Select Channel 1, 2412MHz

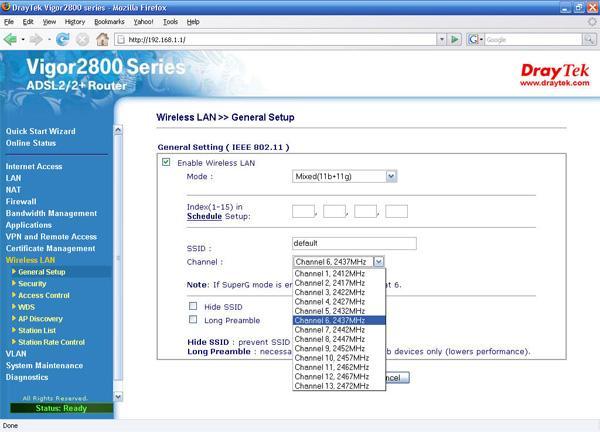pos(339,274)
